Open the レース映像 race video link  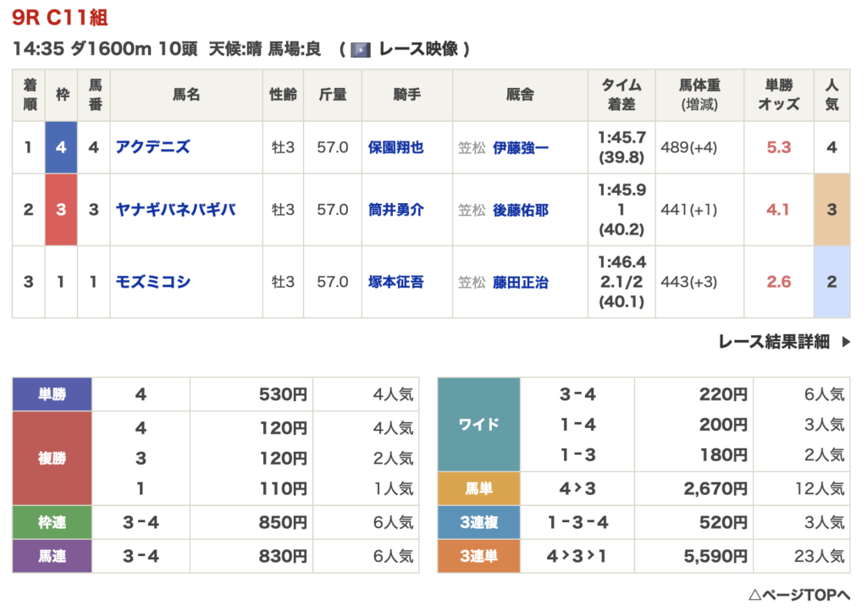click(x=418, y=49)
